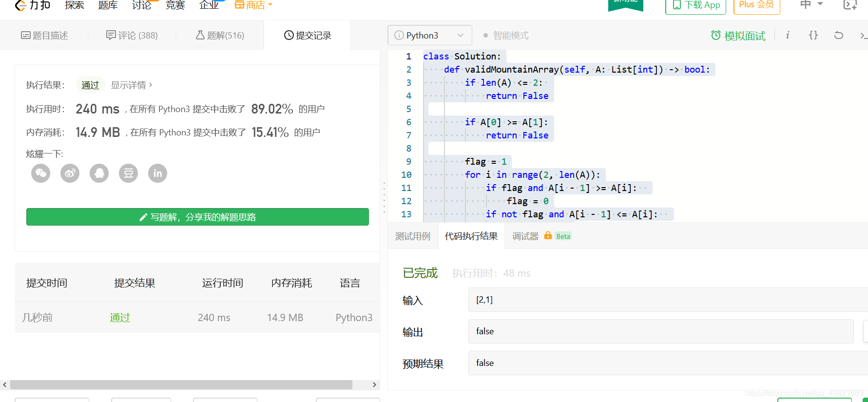The image size is (868, 402).
Task: Open 探索 in top navigation
Action: 74,5
